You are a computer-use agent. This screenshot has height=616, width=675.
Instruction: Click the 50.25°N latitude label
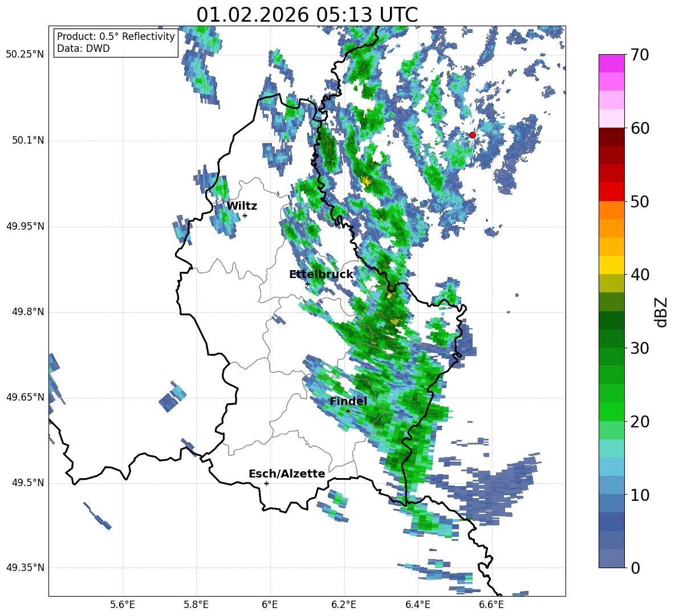25,55
